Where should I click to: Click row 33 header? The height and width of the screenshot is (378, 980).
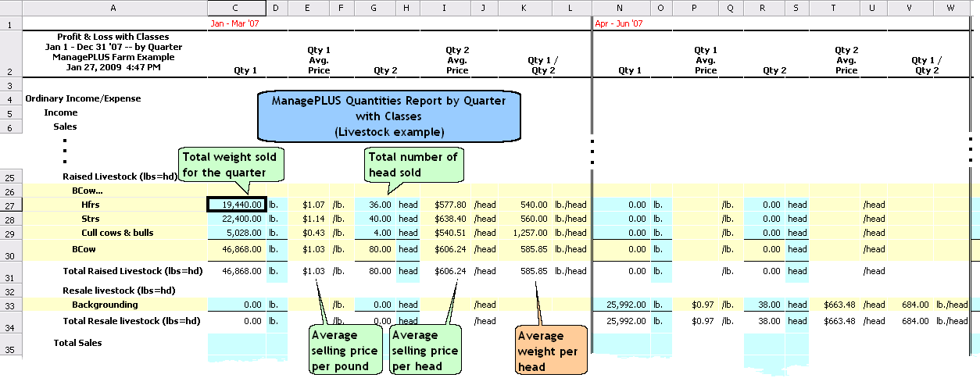11,305
